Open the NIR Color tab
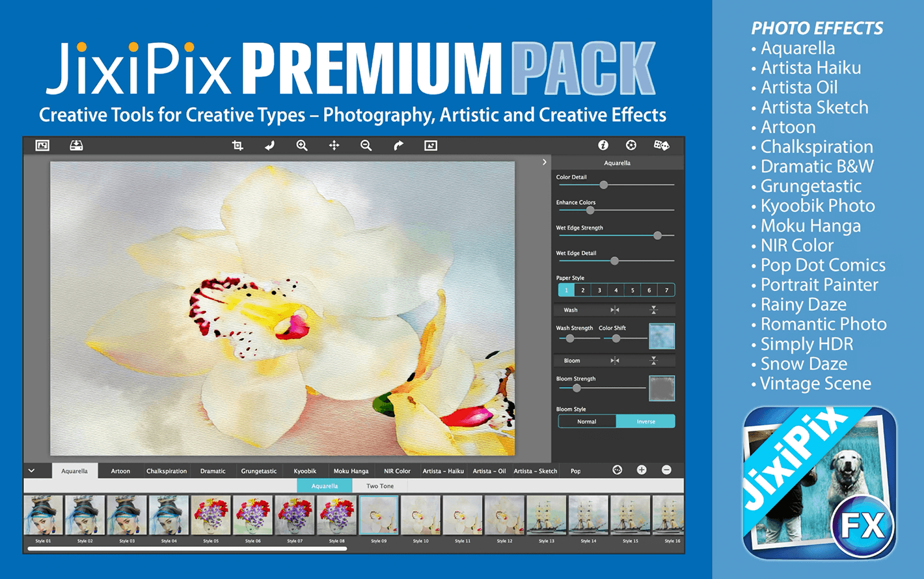The width and height of the screenshot is (924, 579). click(397, 471)
